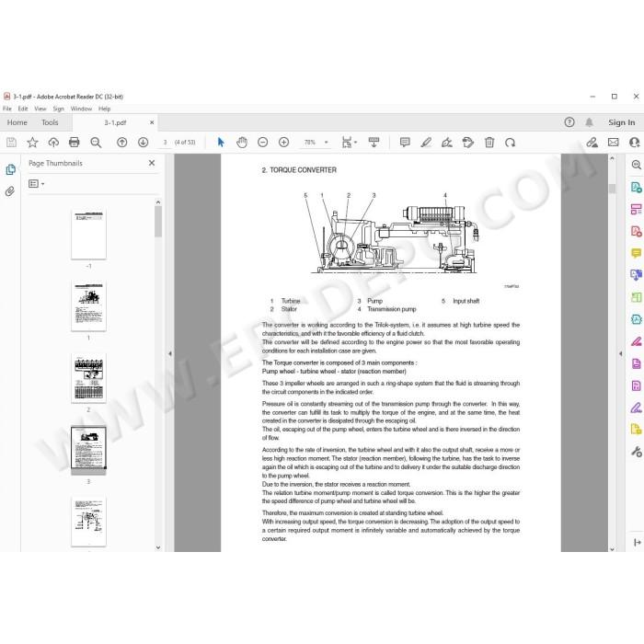The image size is (644, 644).
Task: Click the share link icon
Action: pyautogui.click(x=592, y=143)
